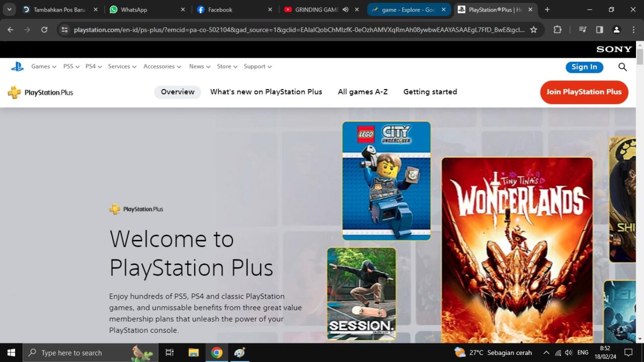This screenshot has height=362, width=644.
Task: Open the Chrome profile icon
Action: pos(616,30)
